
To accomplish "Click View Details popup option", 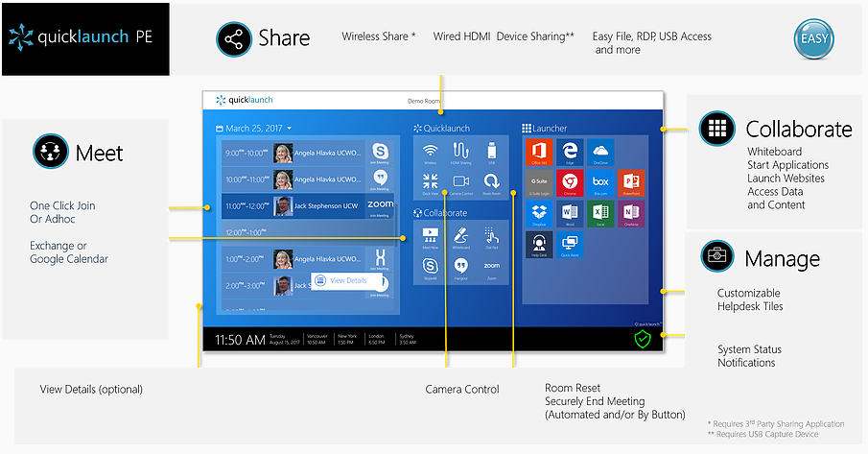I will 346,280.
